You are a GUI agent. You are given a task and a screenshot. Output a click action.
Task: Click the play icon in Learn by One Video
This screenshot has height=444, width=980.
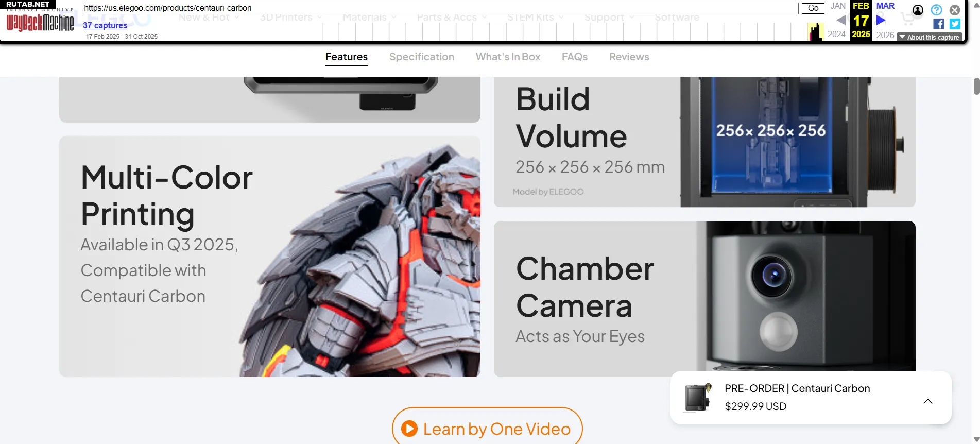click(x=409, y=429)
